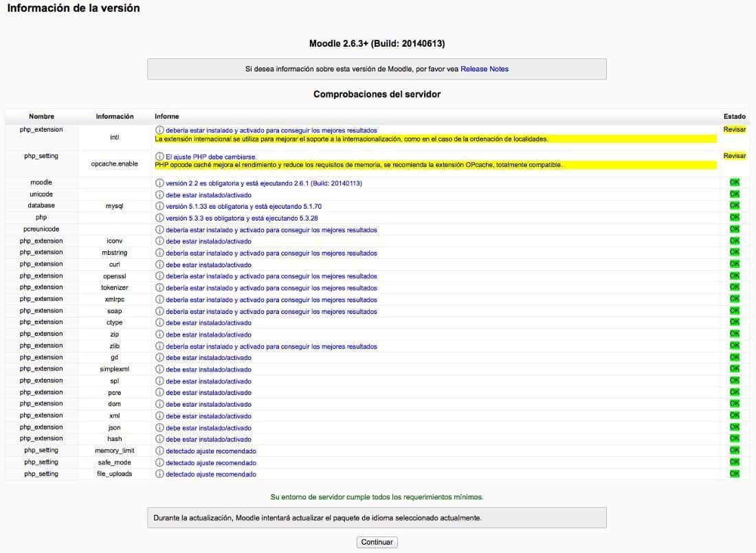Click the info icon for the iconv extension
This screenshot has width=756, height=553.
click(x=159, y=241)
